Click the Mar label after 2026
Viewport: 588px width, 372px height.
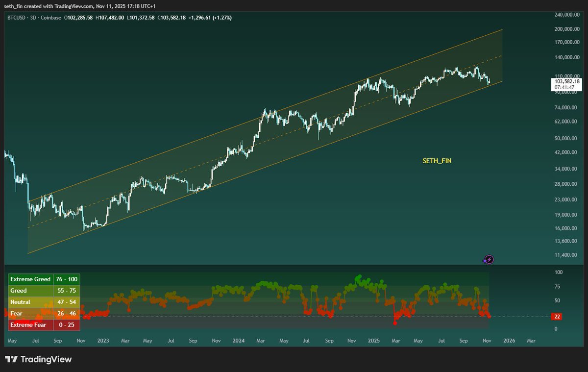point(531,340)
